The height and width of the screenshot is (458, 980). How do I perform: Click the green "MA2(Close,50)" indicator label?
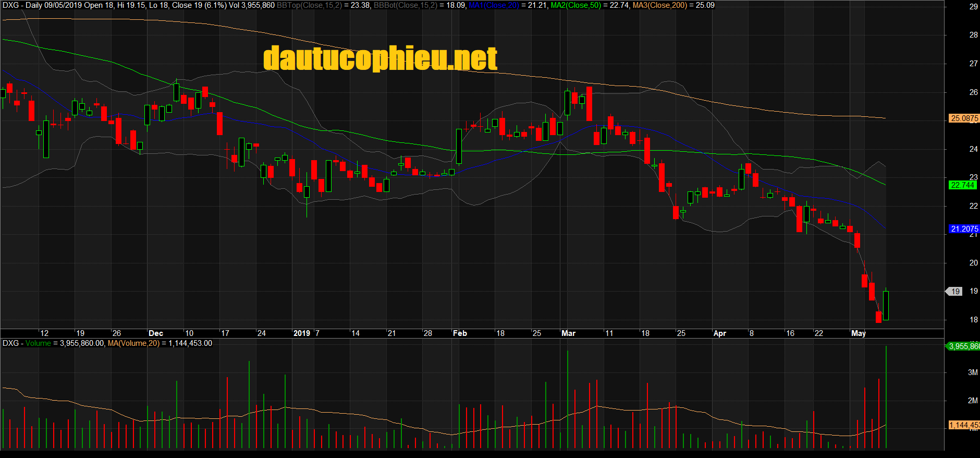point(575,5)
